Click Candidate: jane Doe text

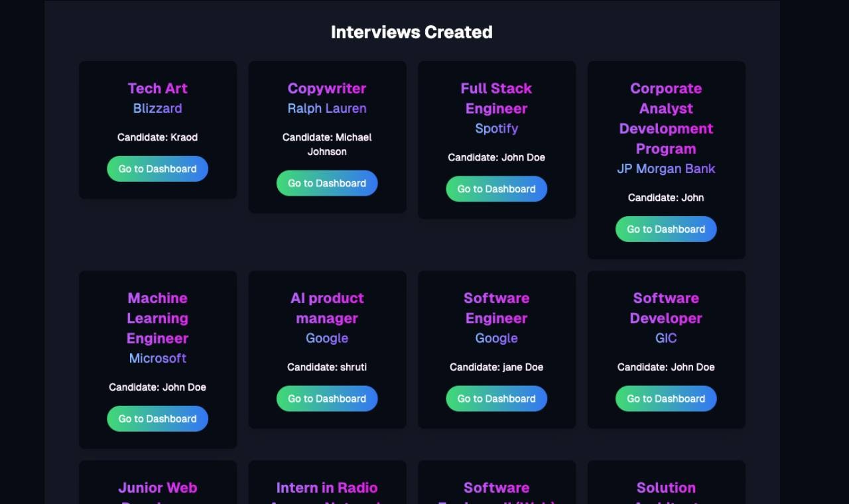[496, 367]
